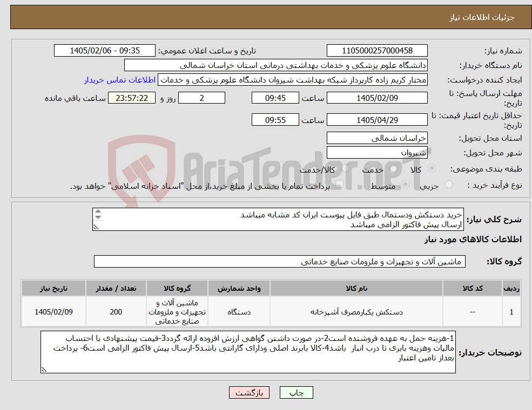Viewport: 532px width, 410px height.
Task: Click the response deadline date 1405/02/09 field
Action: coord(377,98)
